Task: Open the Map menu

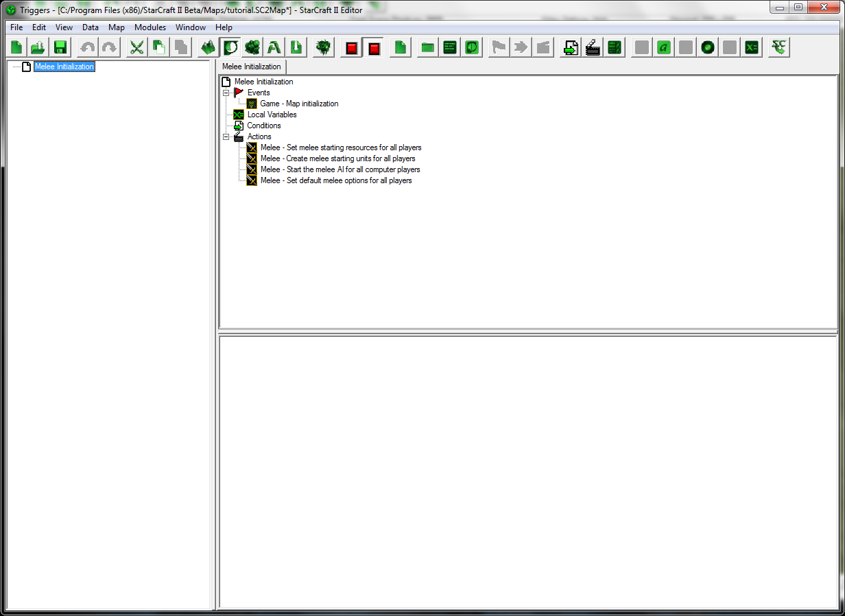Action: [x=117, y=27]
